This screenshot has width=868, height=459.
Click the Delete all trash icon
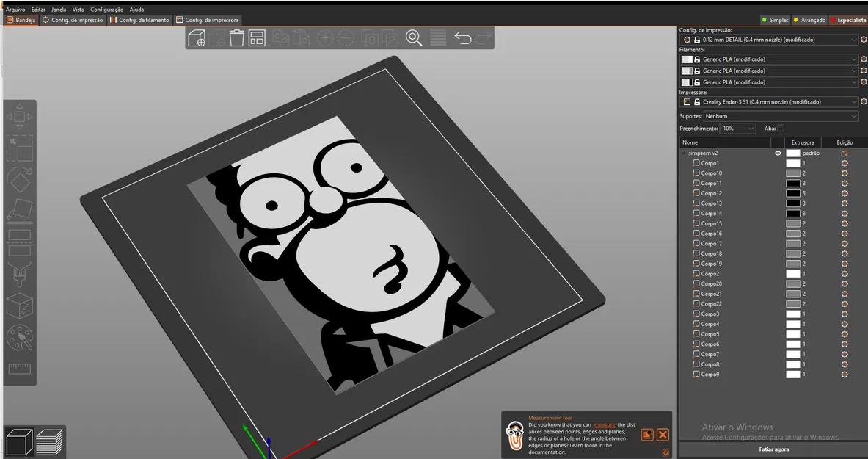coord(236,38)
